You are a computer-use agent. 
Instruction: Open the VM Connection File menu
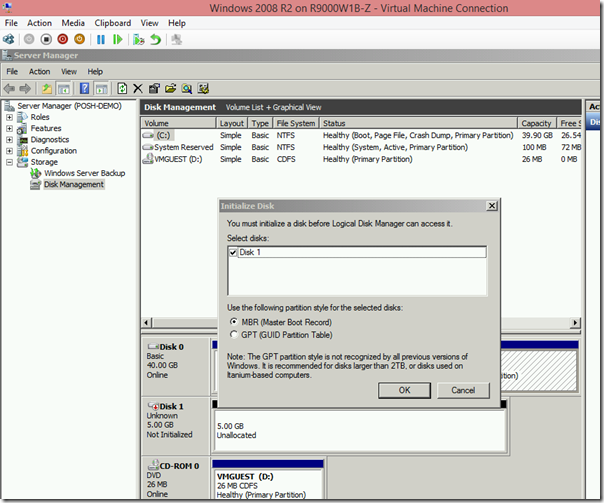point(11,23)
